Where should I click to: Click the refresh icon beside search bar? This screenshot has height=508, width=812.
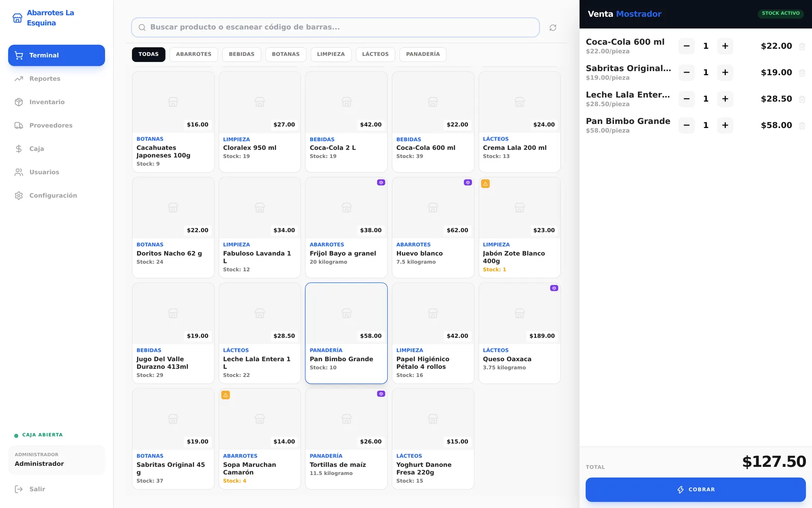pos(553,27)
